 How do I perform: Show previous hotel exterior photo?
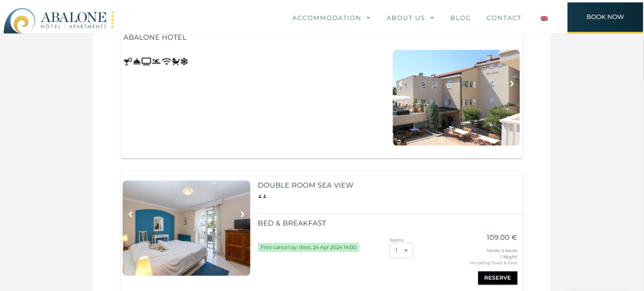point(401,84)
